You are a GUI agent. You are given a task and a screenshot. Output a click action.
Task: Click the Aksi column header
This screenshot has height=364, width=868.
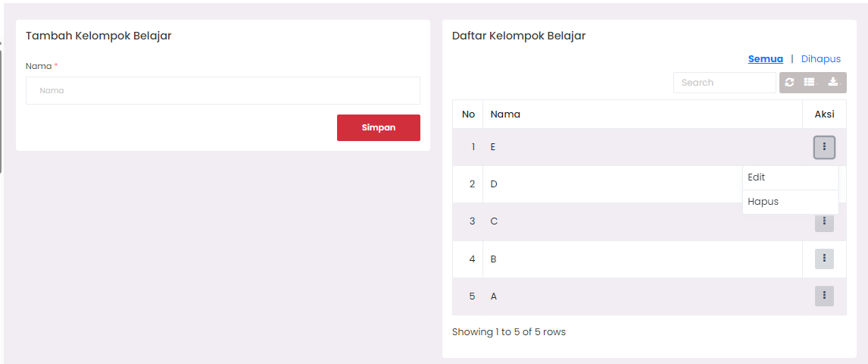pos(824,115)
